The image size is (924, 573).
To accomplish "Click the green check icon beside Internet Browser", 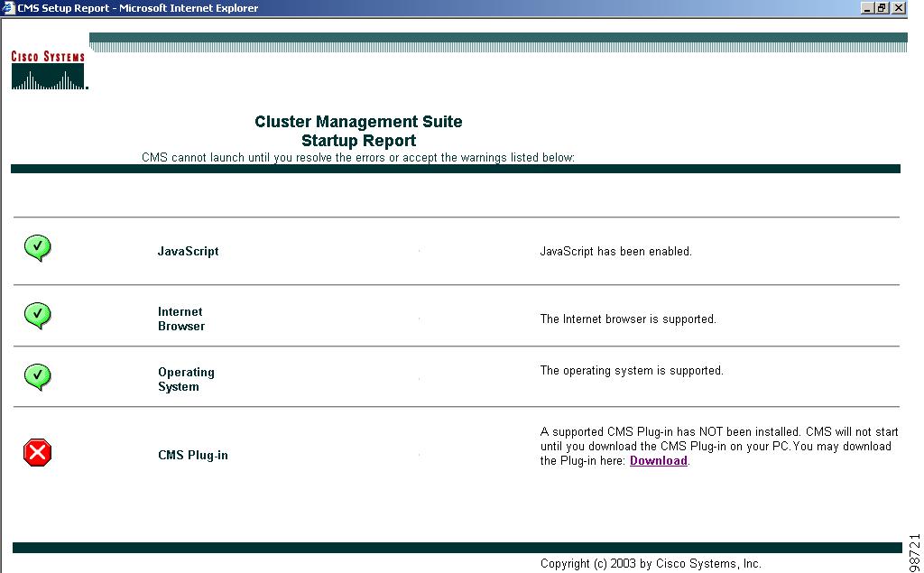I will pos(38,316).
